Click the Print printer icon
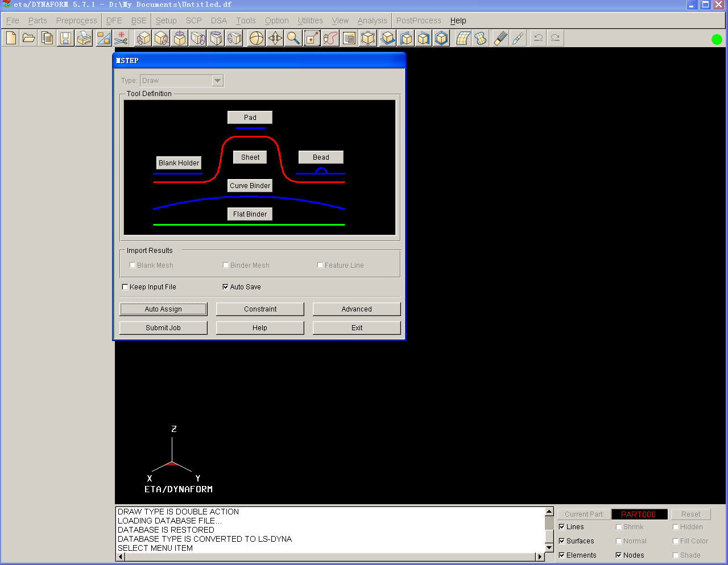 (84, 38)
